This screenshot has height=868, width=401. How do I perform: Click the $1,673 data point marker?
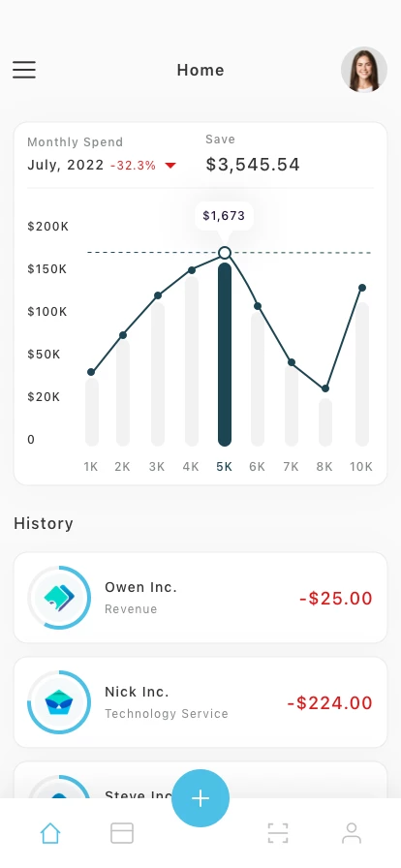(225, 253)
